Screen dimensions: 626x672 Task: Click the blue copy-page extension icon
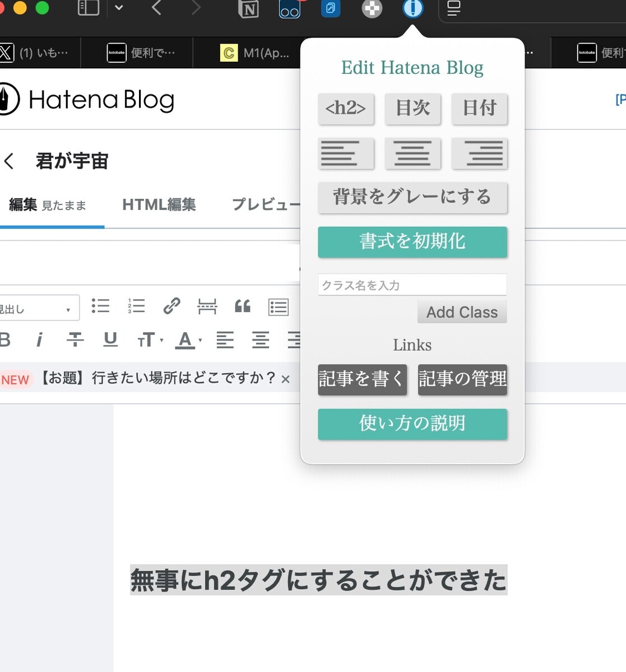[x=331, y=8]
